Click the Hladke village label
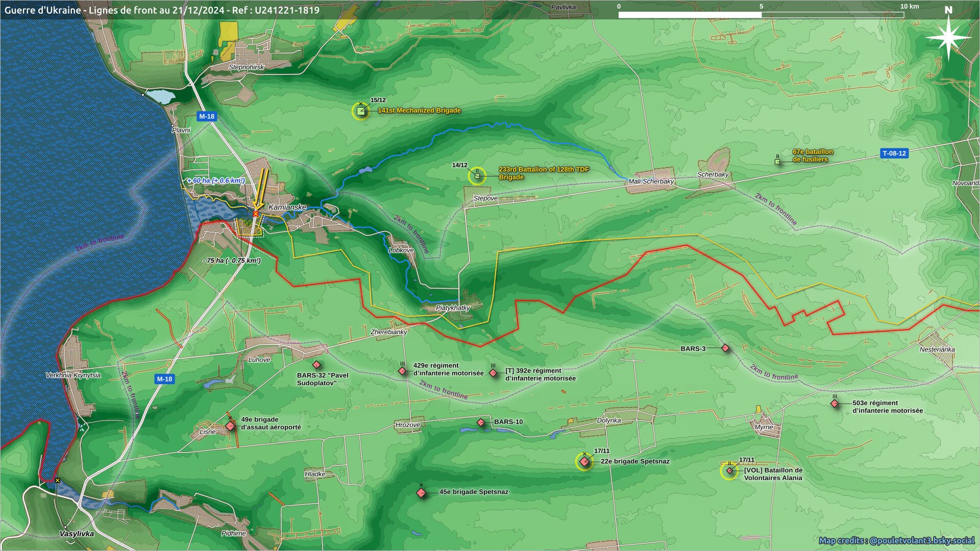 tap(315, 474)
